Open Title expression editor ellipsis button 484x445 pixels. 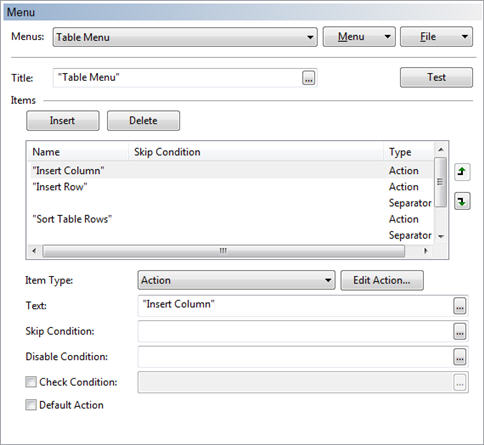tap(309, 78)
